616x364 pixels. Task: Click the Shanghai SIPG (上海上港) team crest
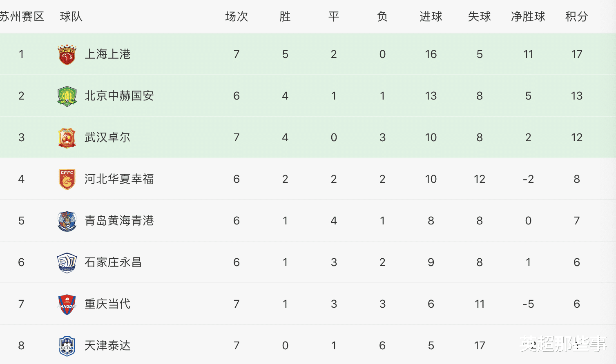click(67, 55)
